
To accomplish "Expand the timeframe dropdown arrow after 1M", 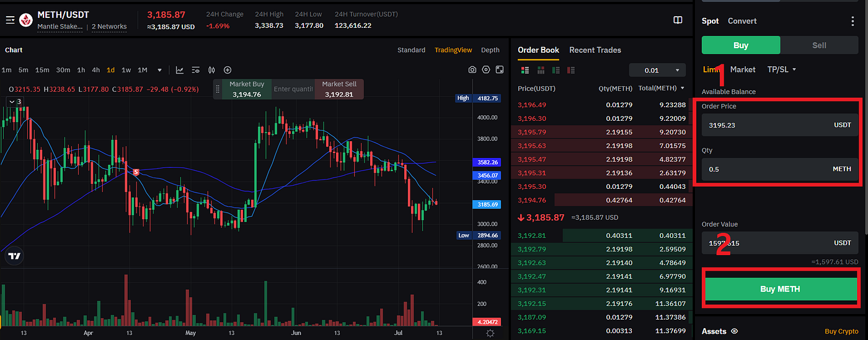I will 159,70.
